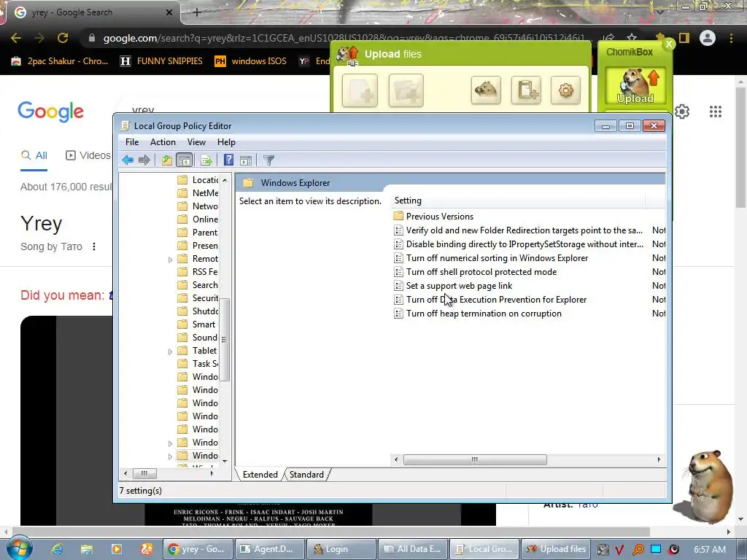Viewport: 747px width, 560px height.
Task: Click the Export List toolbar icon
Action: [206, 160]
